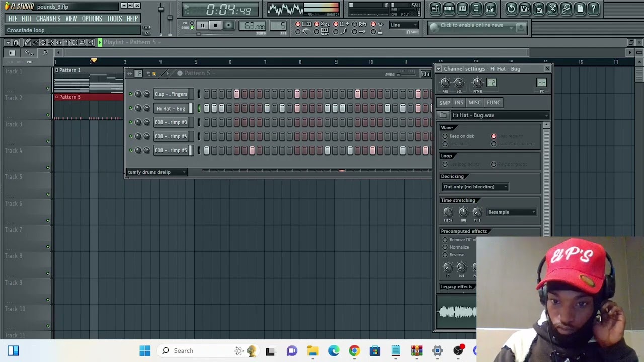Mute the 808 rimp #5 channel LED
The image size is (644, 362).
coord(130,150)
